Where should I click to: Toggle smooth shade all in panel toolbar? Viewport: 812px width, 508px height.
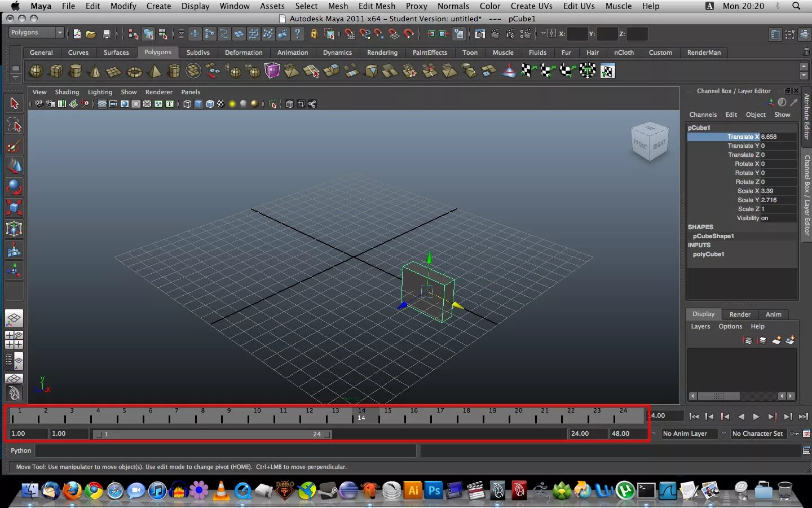pos(198,104)
